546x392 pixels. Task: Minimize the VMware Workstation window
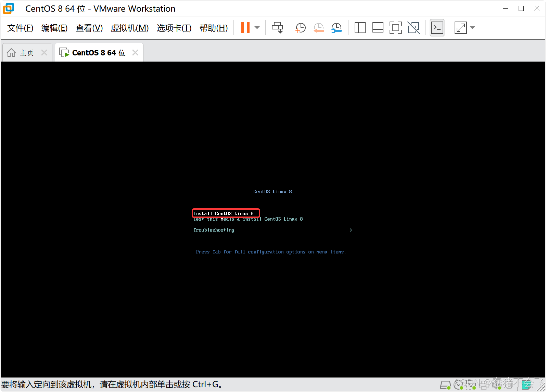(505, 9)
